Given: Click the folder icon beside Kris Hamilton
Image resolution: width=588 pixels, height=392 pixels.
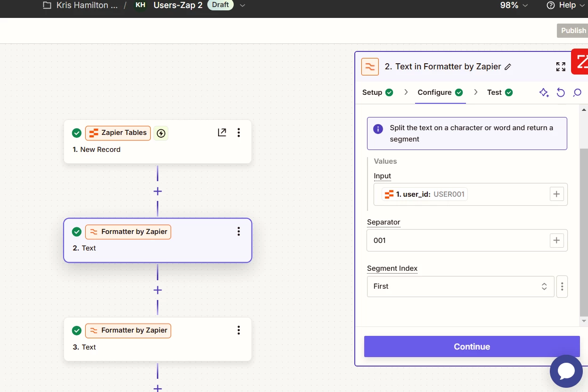Looking at the screenshot, I should pos(47,6).
